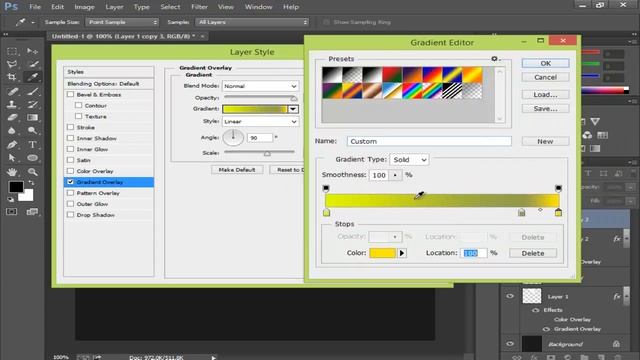Open the stop Color arrow menu
The width and height of the screenshot is (640, 360).
click(402, 253)
